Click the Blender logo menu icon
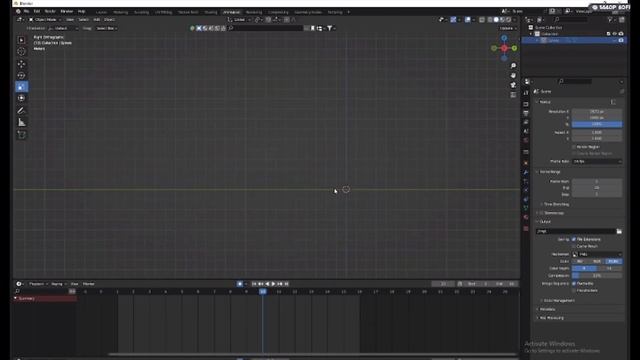The height and width of the screenshot is (360, 640). [18, 11]
